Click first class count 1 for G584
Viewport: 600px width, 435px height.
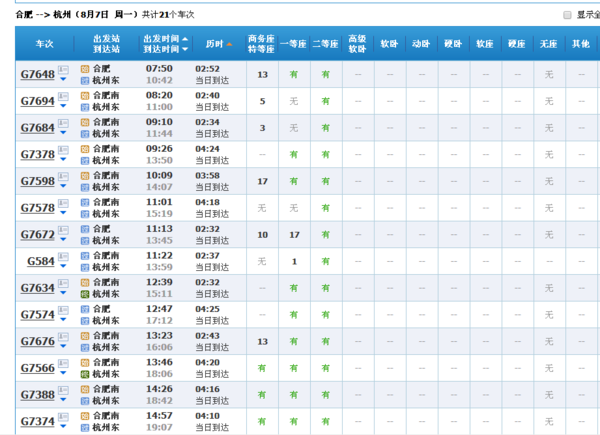tap(294, 262)
